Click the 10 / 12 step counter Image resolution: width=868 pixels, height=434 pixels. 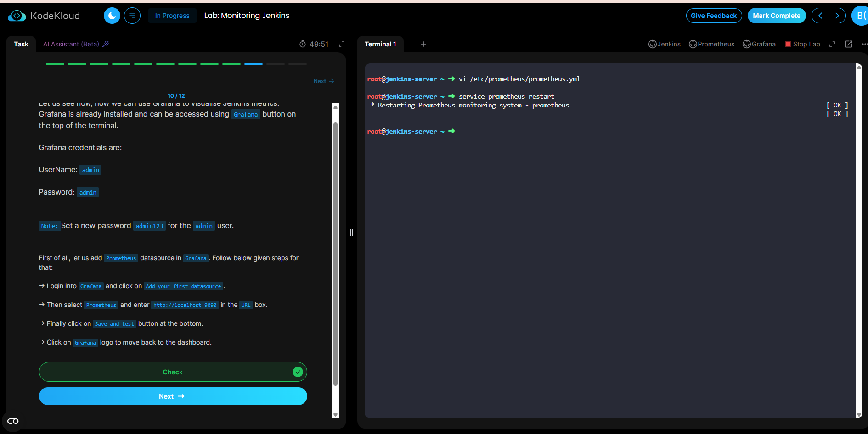(176, 96)
